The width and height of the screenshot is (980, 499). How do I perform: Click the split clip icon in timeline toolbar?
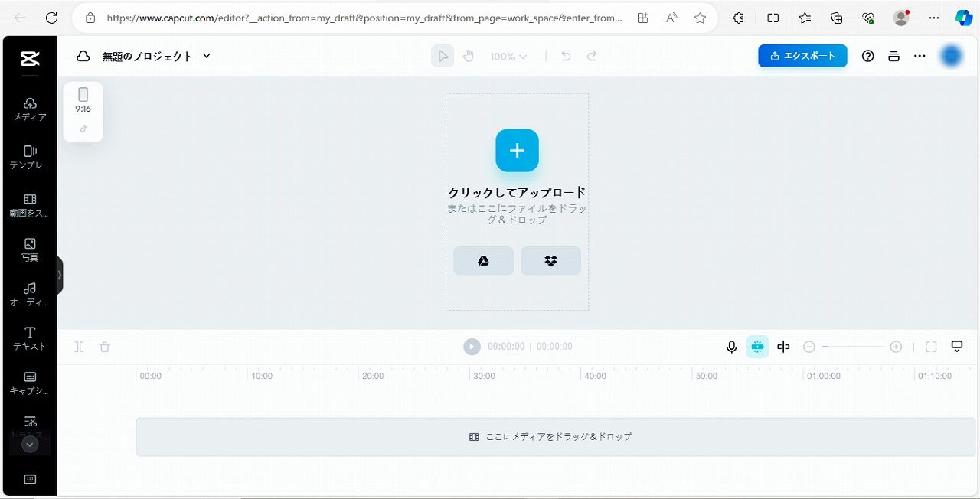click(79, 347)
